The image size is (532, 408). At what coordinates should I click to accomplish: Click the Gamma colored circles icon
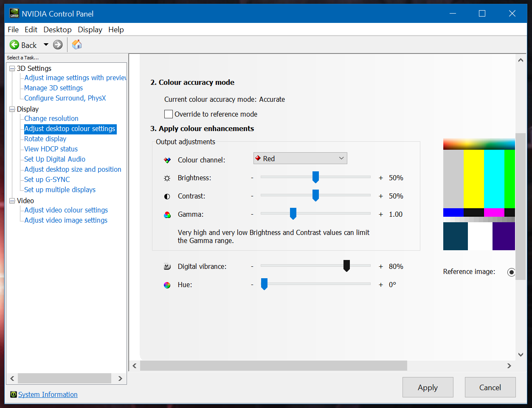(x=167, y=215)
